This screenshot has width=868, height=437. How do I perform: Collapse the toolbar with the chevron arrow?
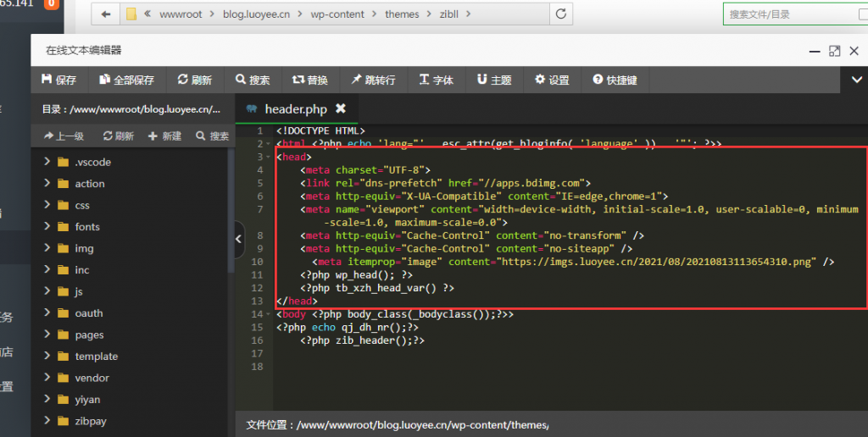tap(856, 80)
